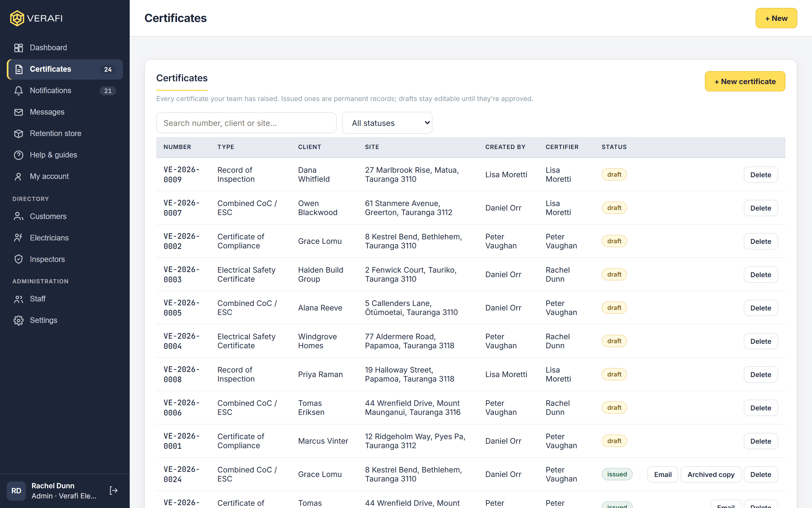Delete issued certificate VE-2026-0024

pos(761,474)
